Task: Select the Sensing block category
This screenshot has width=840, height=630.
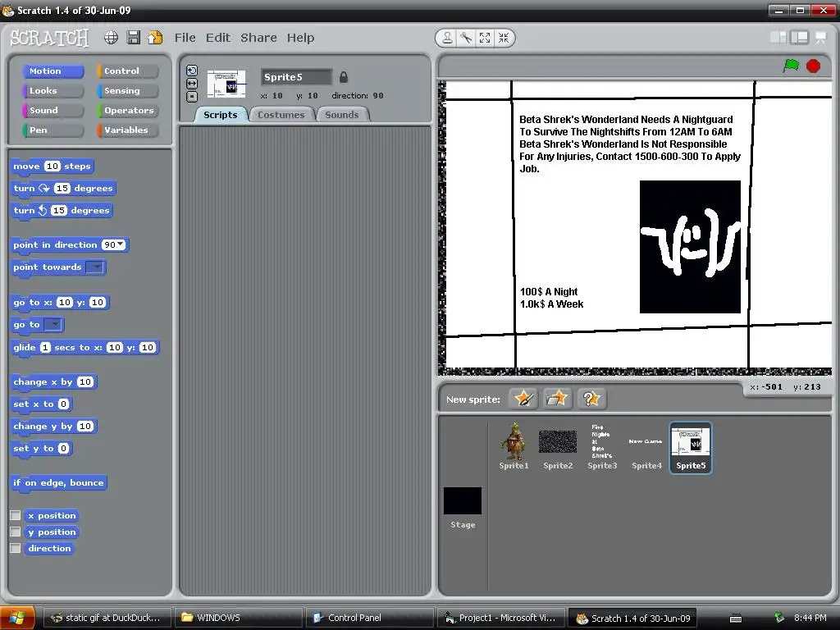Action: [x=128, y=90]
